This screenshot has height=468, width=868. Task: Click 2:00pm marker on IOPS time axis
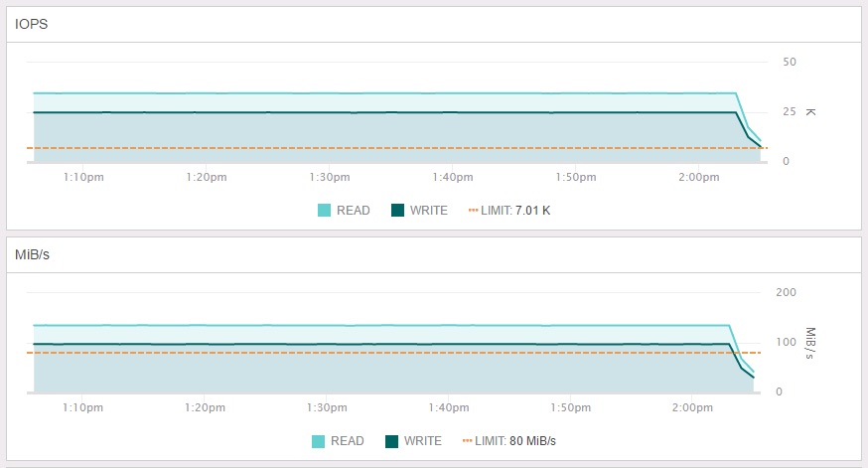coord(698,177)
